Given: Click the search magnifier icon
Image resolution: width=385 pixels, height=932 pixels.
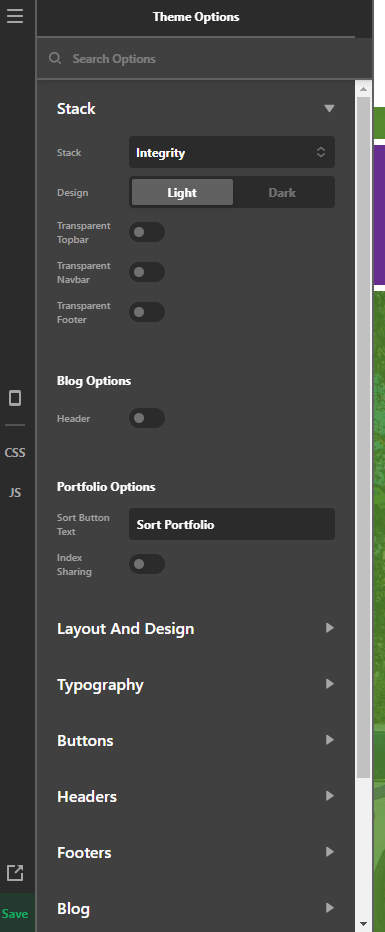Looking at the screenshot, I should tap(55, 58).
